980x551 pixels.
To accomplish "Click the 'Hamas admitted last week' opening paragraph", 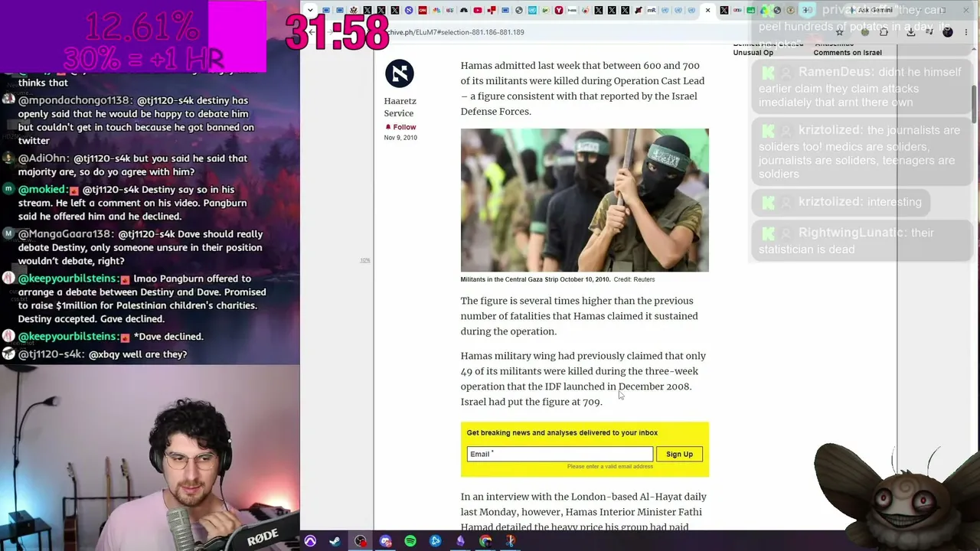I will click(x=583, y=89).
